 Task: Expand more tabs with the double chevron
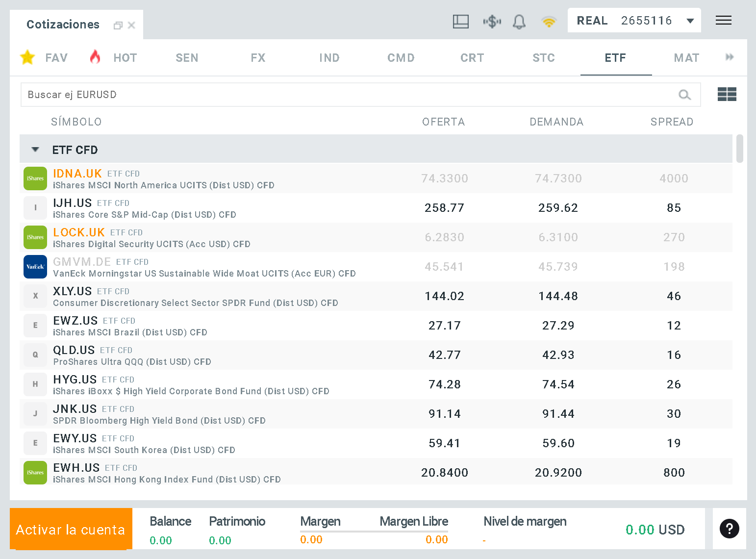[730, 57]
